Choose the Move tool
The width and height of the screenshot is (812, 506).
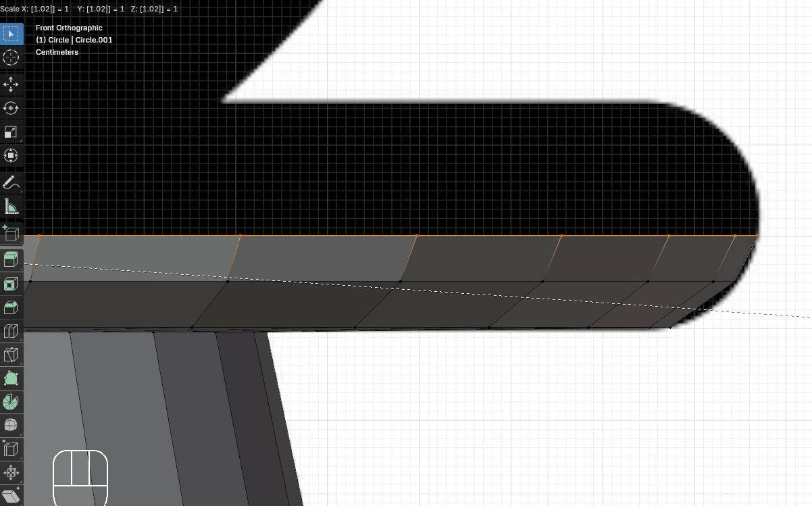coord(11,84)
